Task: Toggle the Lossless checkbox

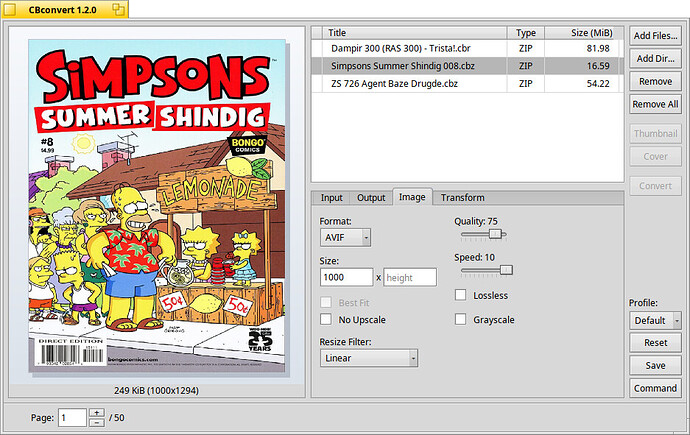Action: [460, 295]
